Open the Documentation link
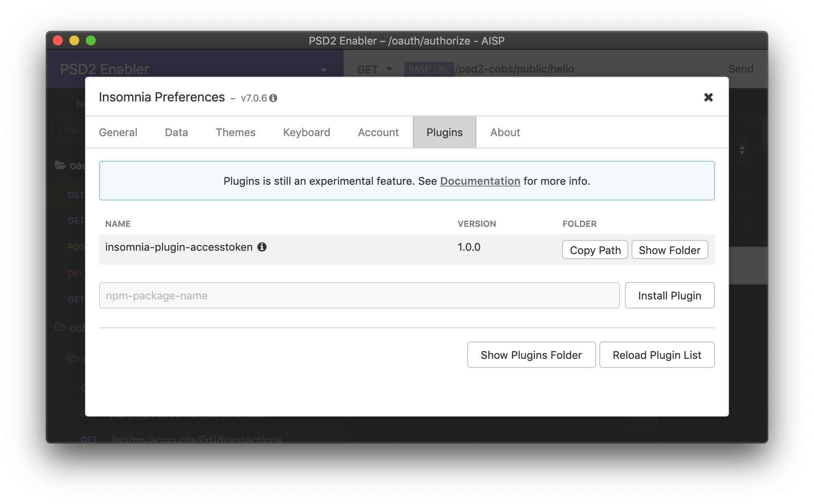 (480, 181)
